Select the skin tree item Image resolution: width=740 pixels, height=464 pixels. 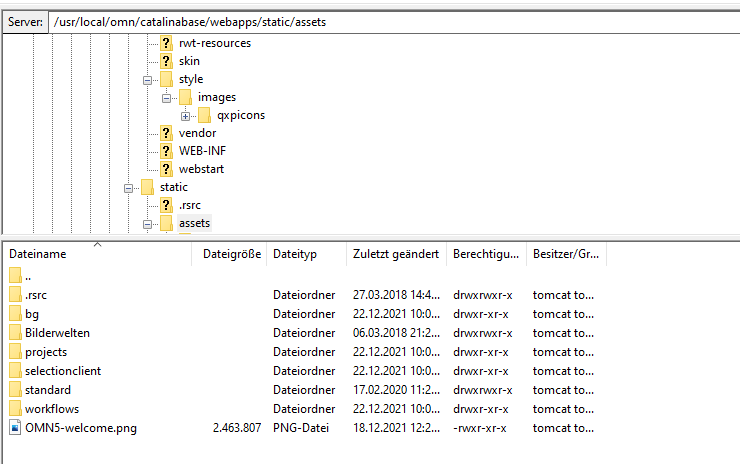click(189, 61)
